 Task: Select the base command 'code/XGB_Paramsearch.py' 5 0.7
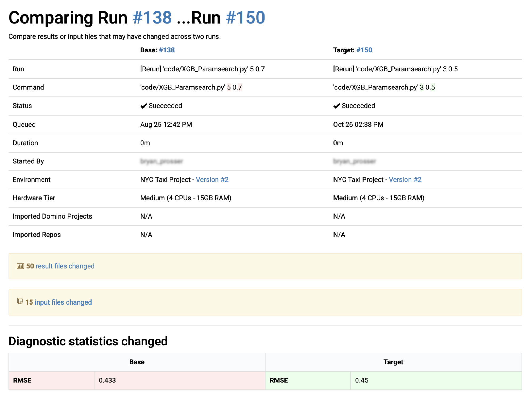point(191,87)
